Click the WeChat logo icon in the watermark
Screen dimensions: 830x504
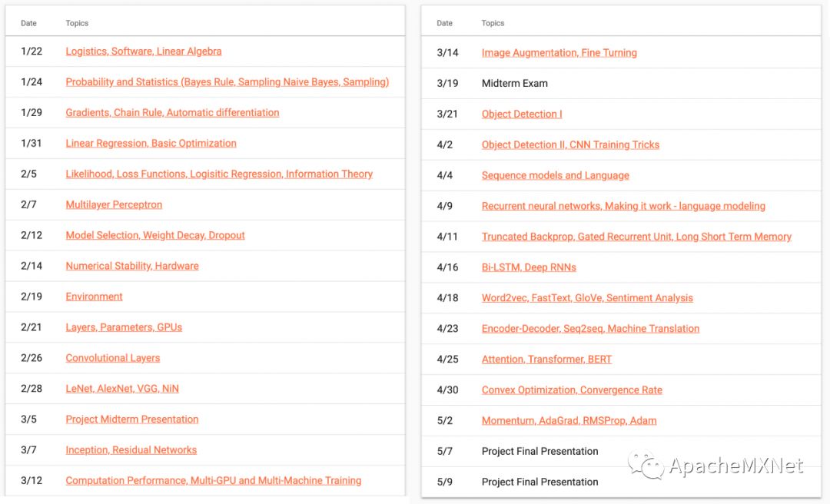click(x=646, y=465)
